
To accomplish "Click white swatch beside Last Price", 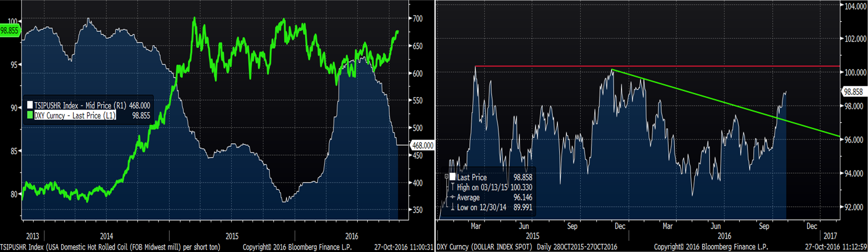I will (452, 177).
